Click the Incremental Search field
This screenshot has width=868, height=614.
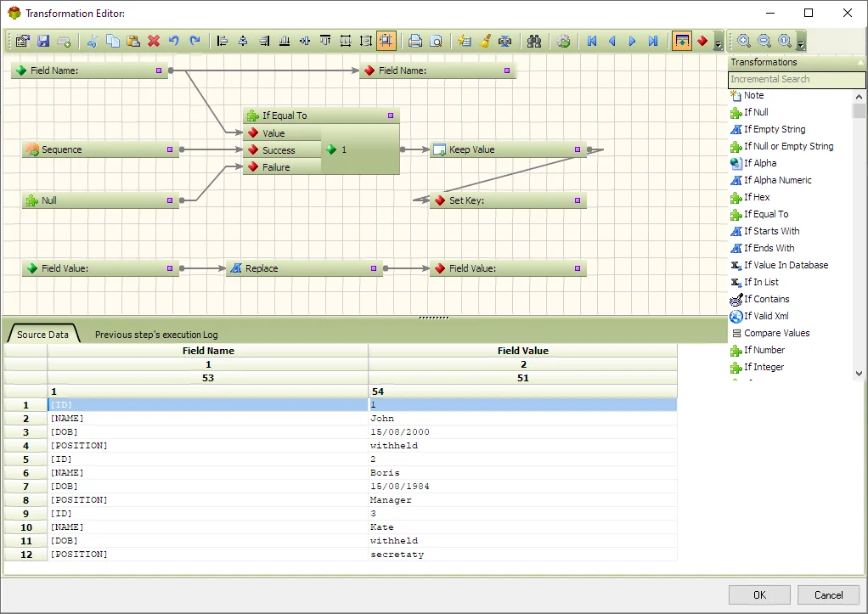pyautogui.click(x=797, y=79)
